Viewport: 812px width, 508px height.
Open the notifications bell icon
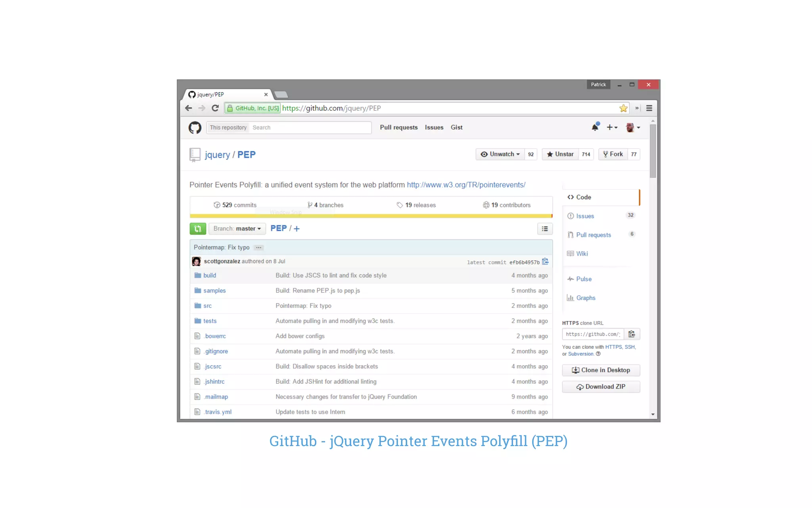[x=595, y=127]
